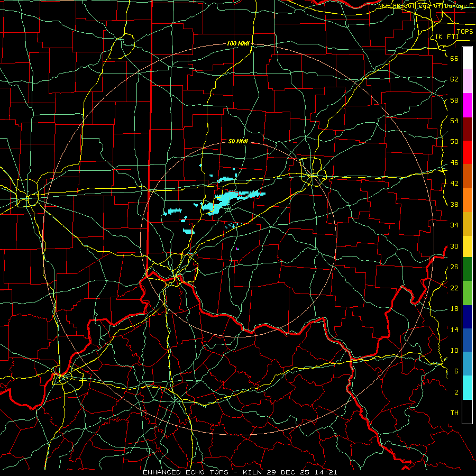
Task: Click the light pink legend swatch
Action: tap(467, 81)
